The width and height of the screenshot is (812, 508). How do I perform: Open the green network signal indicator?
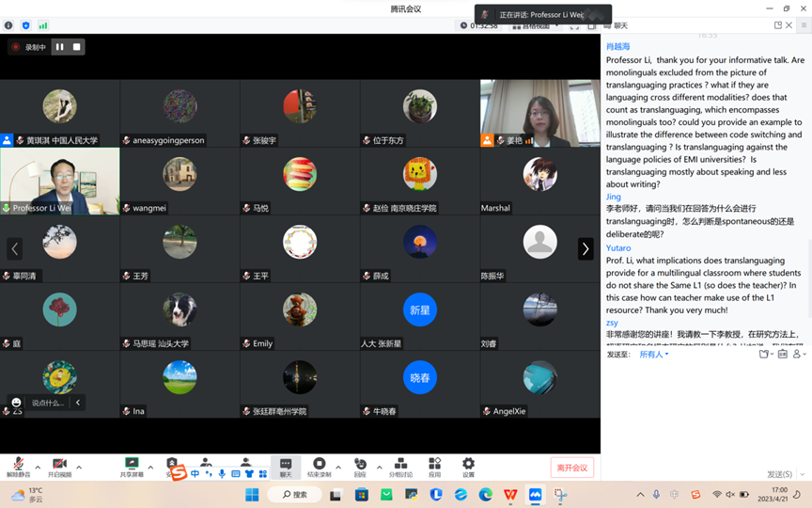click(43, 25)
